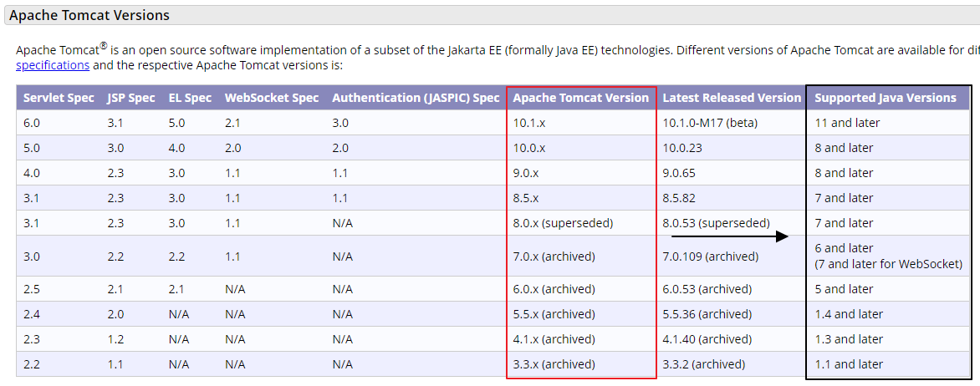Select EL Spec 4.0 in the 10.0.x row
980x386 pixels.
pyautogui.click(x=176, y=148)
